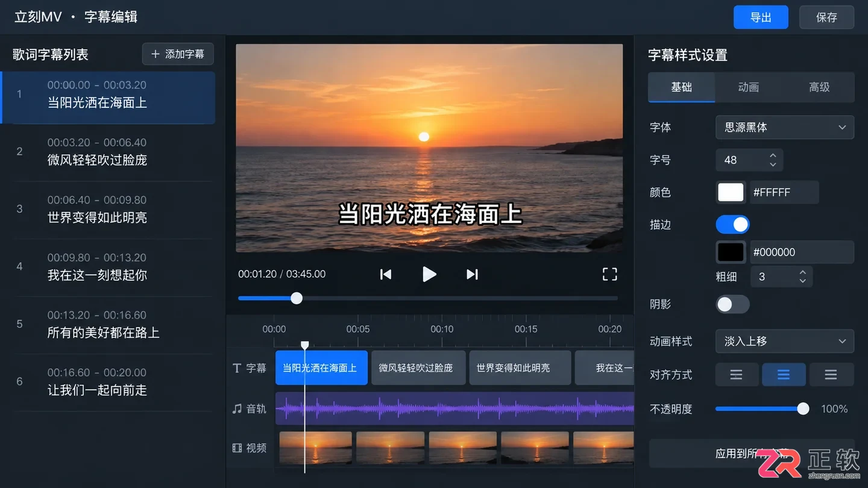Select right alignment icon

[831, 375]
